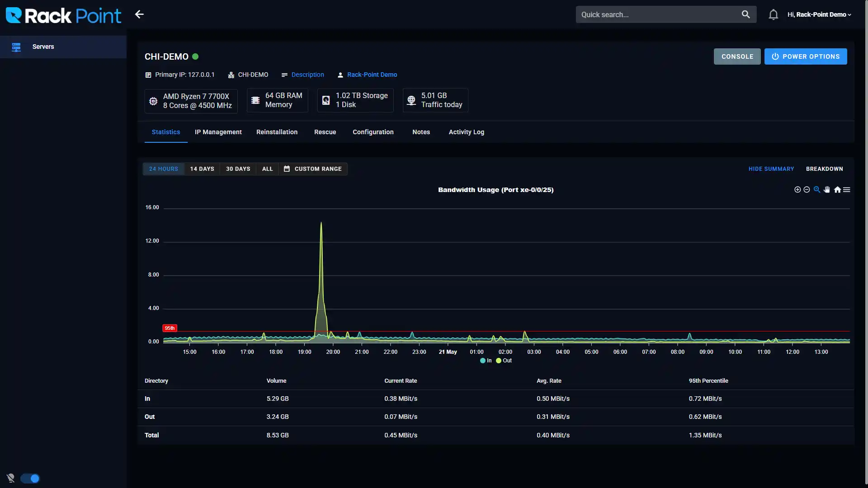Viewport: 868px width, 488px height.
Task: Switch to the Rescue tab
Action: click(325, 132)
